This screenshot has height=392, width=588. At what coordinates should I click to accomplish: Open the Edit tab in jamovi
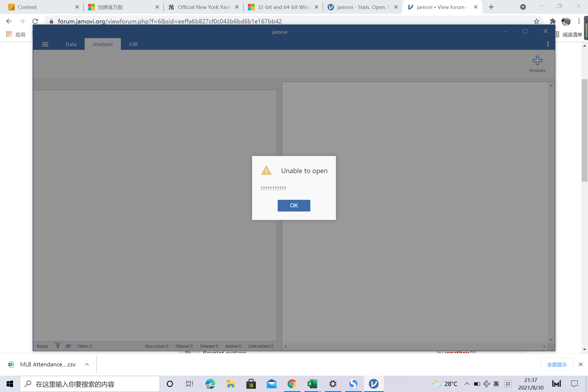coord(133,44)
